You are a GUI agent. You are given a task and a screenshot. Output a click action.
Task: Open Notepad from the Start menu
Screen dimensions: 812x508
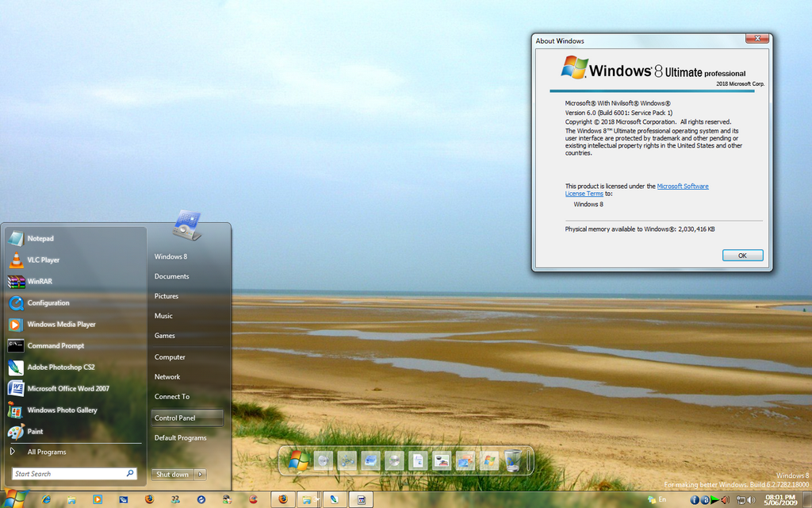(x=75, y=238)
